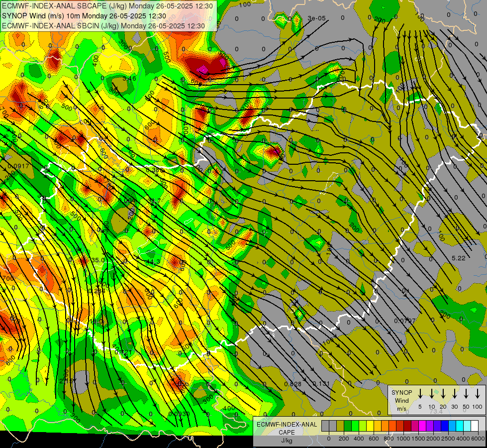Screen dimensions: 487x448
Task: Click the m/s unit in wind legend
Action: (401, 409)
